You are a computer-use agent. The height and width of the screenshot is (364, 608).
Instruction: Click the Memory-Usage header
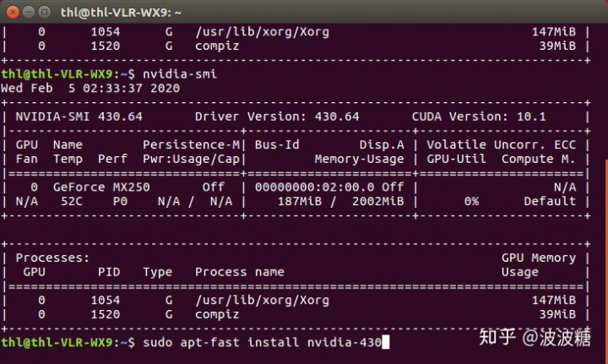coord(360,159)
